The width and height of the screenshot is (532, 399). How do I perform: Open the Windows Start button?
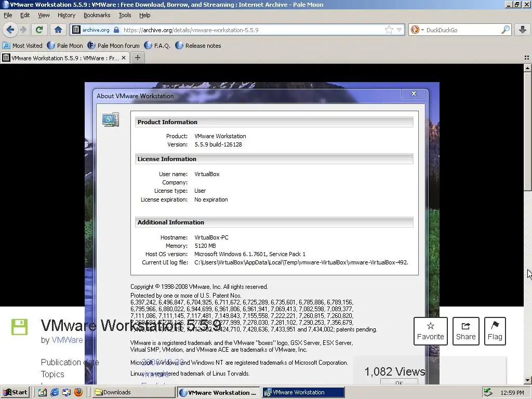coord(16,392)
